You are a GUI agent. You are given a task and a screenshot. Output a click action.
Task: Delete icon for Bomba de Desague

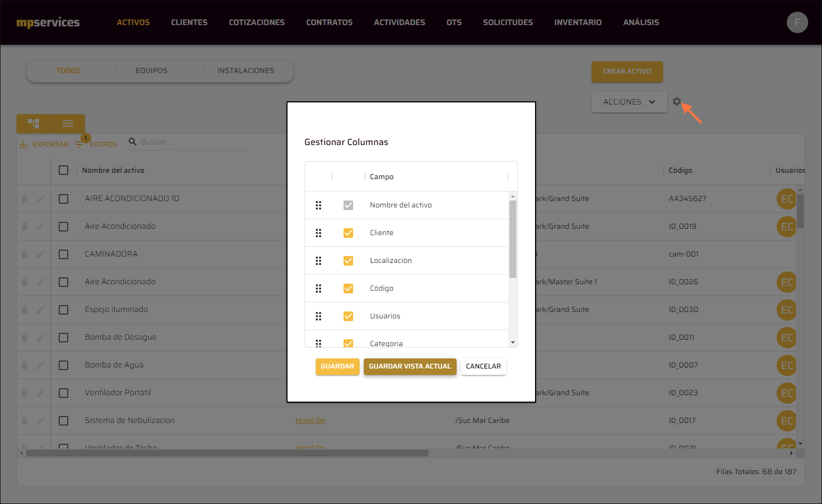click(25, 338)
